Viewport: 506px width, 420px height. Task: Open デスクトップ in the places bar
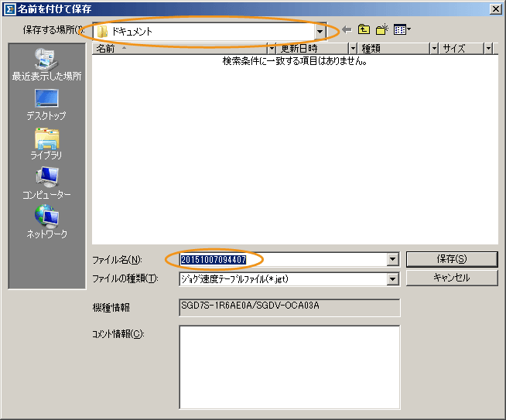tap(46, 104)
